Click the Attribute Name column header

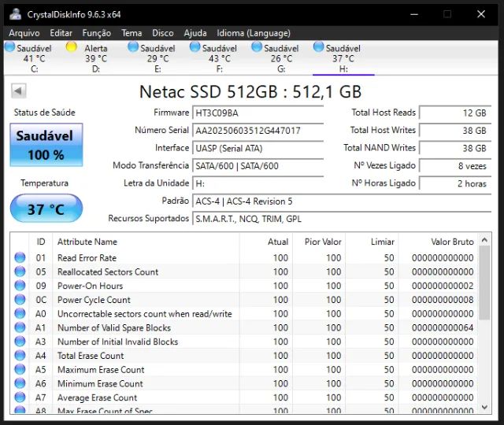click(146, 242)
